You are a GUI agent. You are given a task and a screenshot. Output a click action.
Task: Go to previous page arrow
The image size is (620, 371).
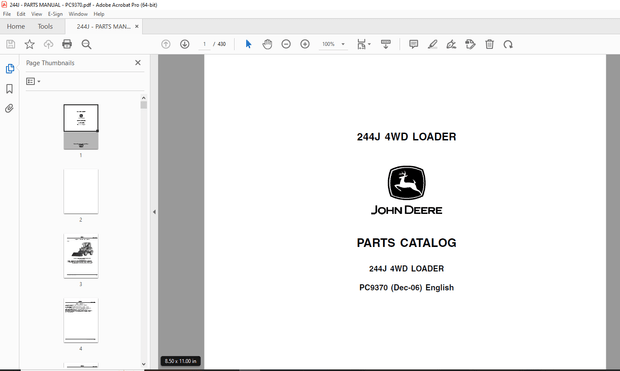tap(166, 44)
